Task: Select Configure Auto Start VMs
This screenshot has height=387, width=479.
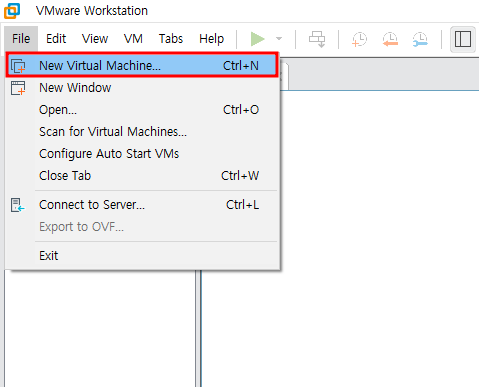Action: click(x=142, y=154)
